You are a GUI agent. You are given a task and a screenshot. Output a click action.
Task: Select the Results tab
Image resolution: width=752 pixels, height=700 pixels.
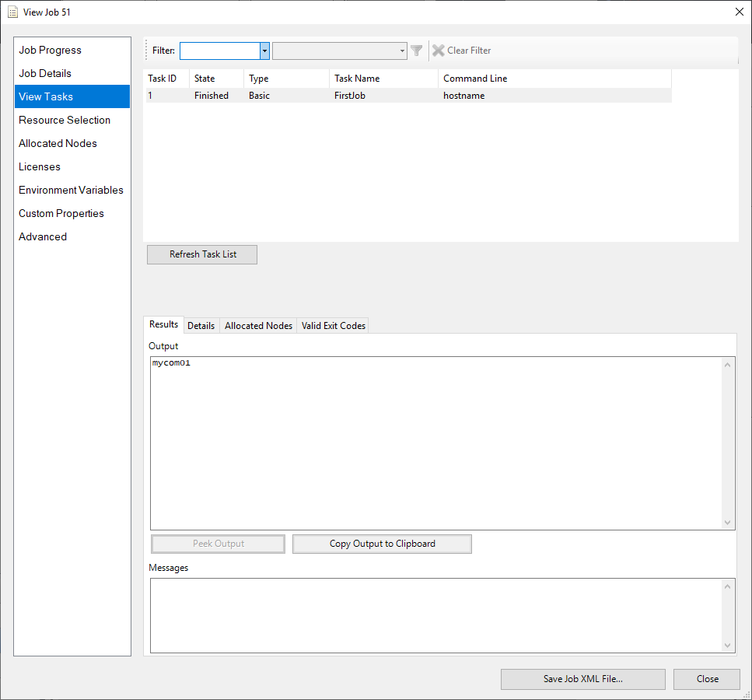[x=163, y=324]
